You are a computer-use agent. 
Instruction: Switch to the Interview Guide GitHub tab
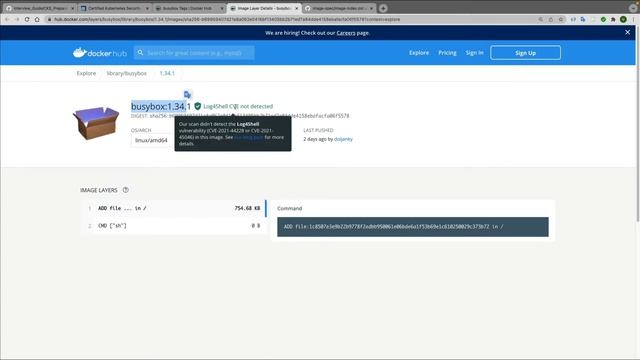point(40,8)
